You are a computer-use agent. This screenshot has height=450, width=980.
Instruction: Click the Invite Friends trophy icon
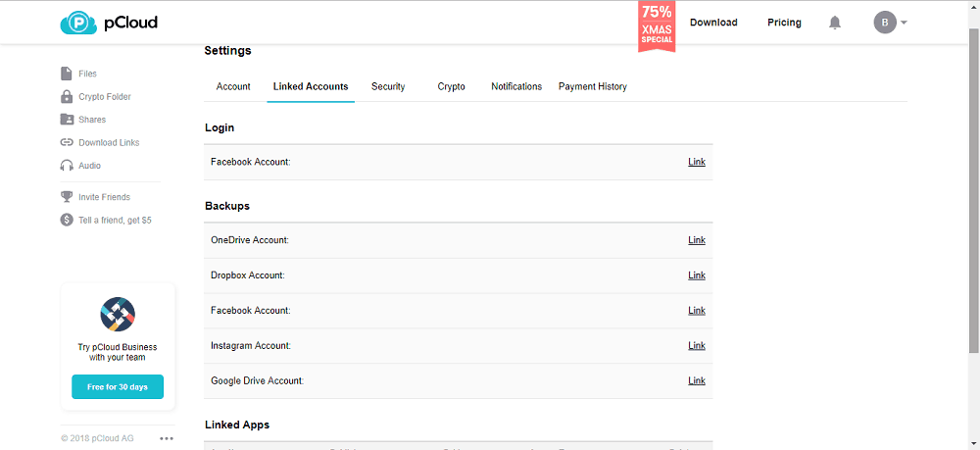click(x=67, y=197)
